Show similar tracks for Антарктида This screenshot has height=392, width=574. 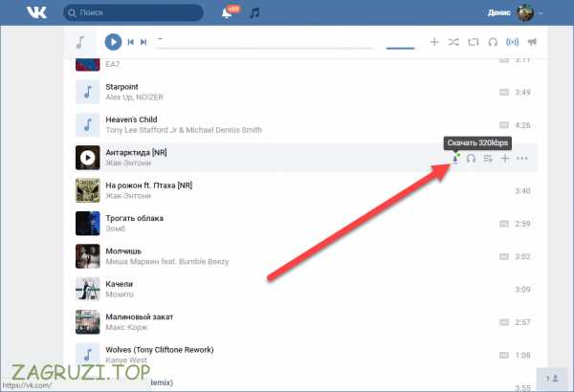tap(471, 159)
